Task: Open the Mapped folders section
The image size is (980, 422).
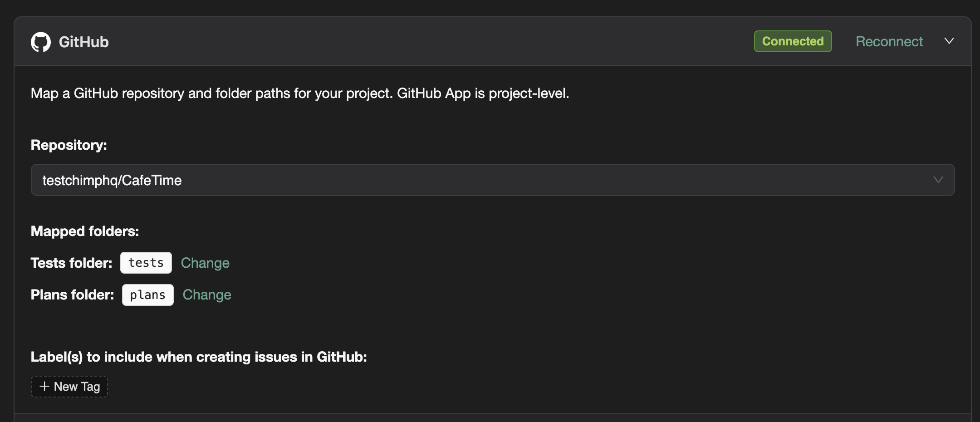Action: click(x=84, y=231)
